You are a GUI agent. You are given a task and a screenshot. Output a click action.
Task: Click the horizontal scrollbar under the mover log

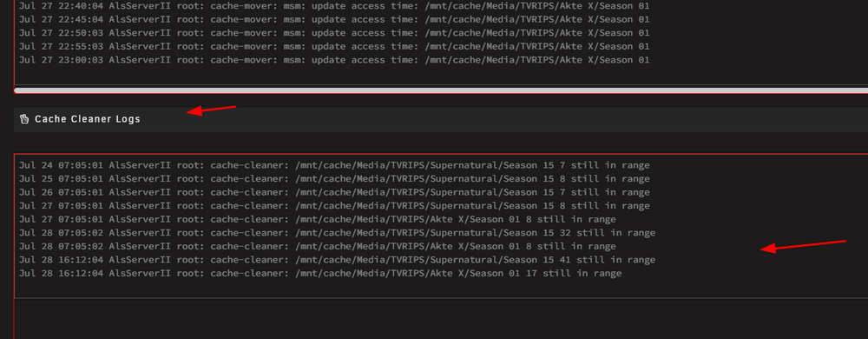(441, 90)
